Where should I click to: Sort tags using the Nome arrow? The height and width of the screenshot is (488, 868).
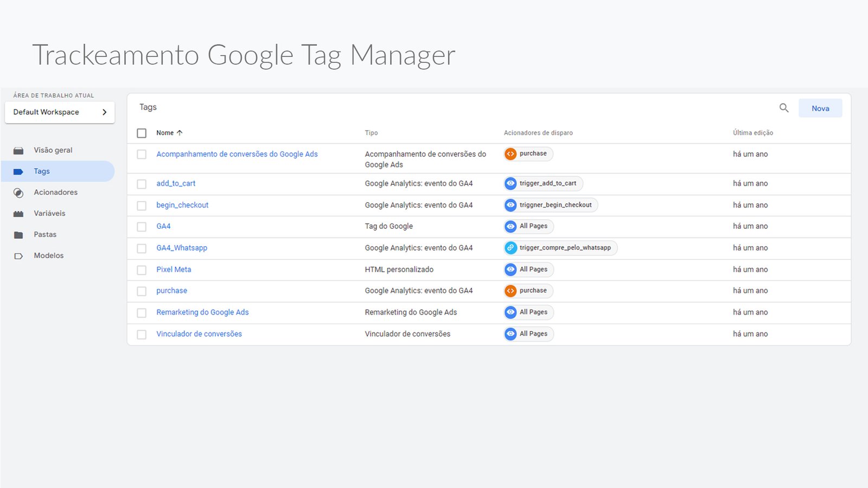180,133
